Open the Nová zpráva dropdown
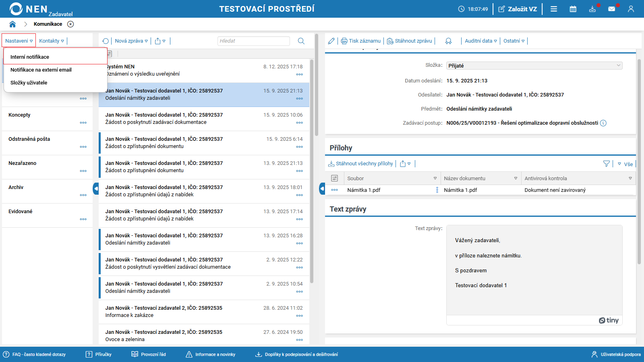The image size is (644, 362). click(x=131, y=41)
